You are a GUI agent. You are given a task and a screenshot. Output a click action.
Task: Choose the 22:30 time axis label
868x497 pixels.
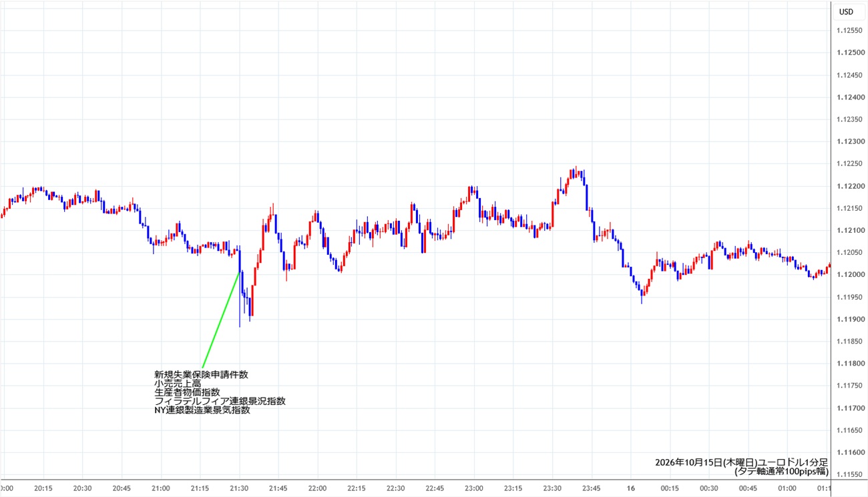coord(396,488)
